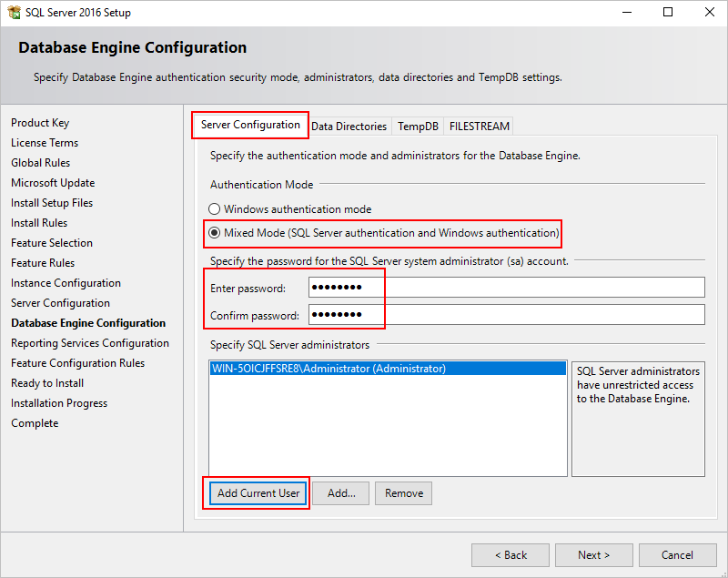The width and height of the screenshot is (728, 578).
Task: Click Feature Selection step in sidebar
Action: click(x=52, y=243)
